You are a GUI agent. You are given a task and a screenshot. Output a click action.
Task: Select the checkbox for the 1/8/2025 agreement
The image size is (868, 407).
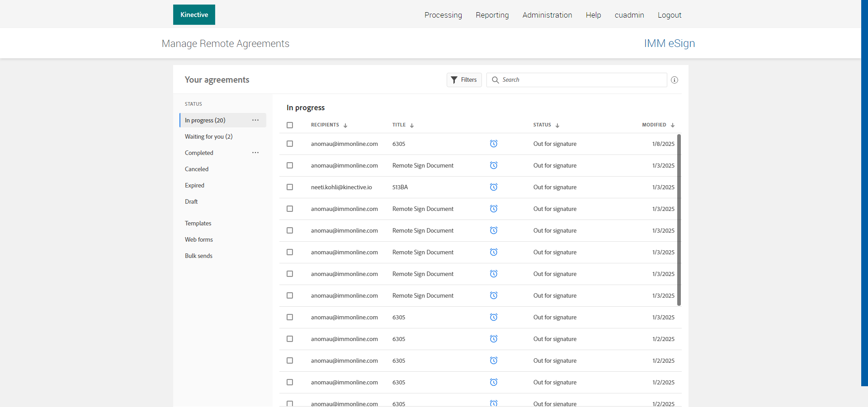click(x=290, y=144)
